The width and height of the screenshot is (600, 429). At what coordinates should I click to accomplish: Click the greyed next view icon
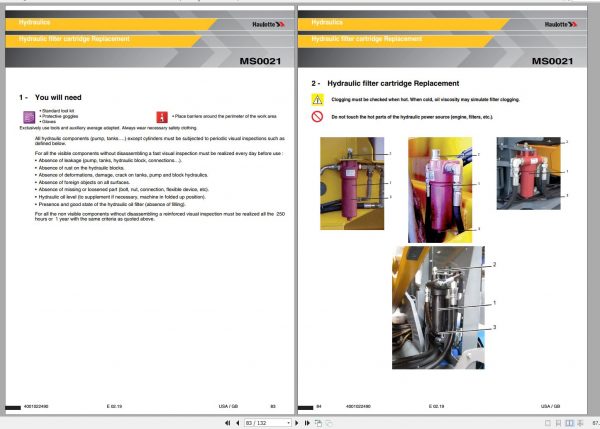(x=329, y=423)
